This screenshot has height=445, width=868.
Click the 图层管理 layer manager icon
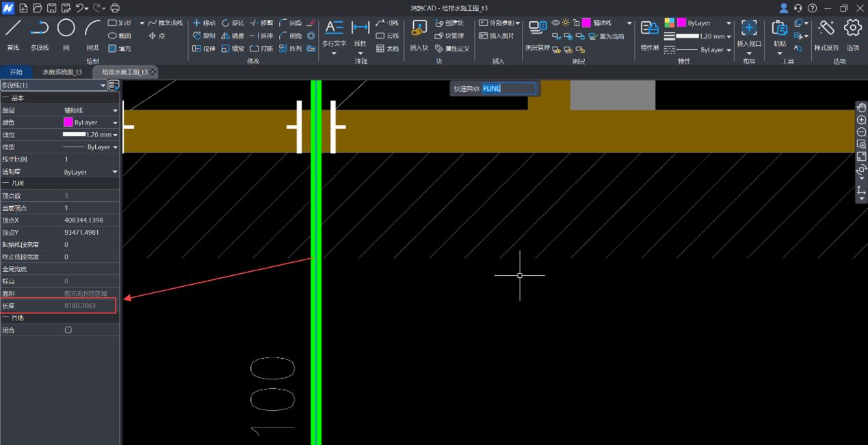[538, 29]
